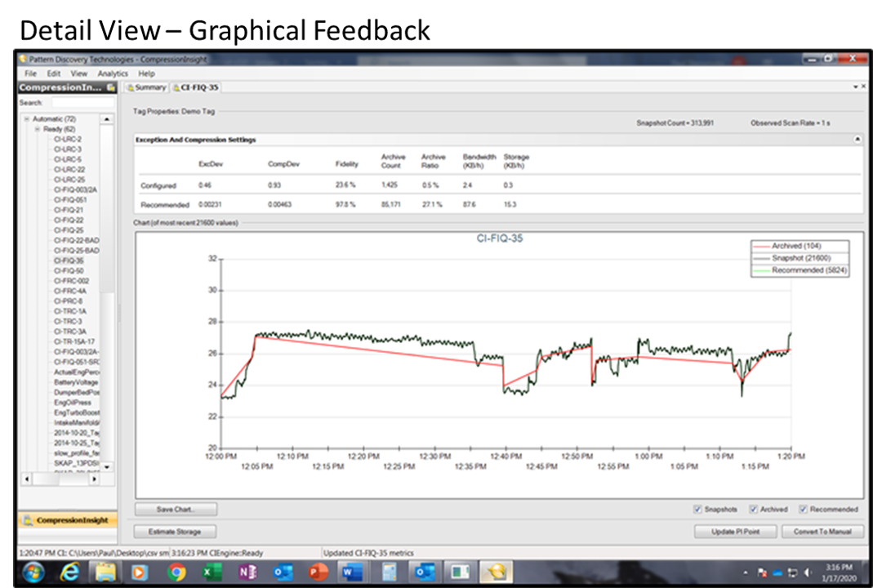873x588 pixels.
Task: Launch Internet Explorer from the taskbar
Action: pyautogui.click(x=69, y=572)
